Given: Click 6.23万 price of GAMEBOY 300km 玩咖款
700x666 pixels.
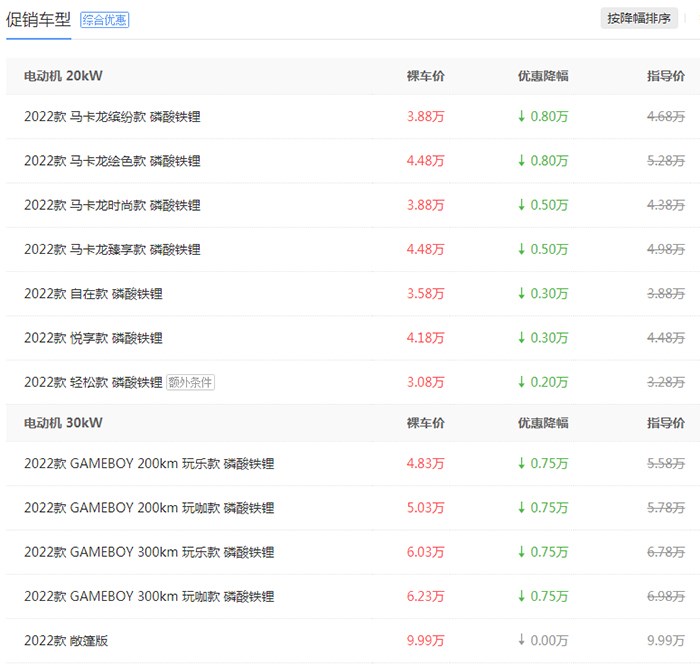Looking at the screenshot, I should tap(425, 596).
